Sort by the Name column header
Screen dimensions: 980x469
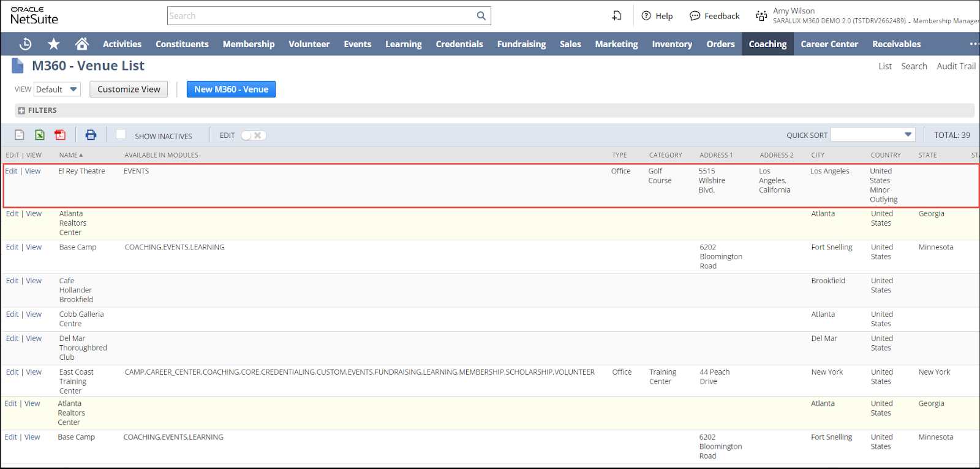click(x=69, y=155)
